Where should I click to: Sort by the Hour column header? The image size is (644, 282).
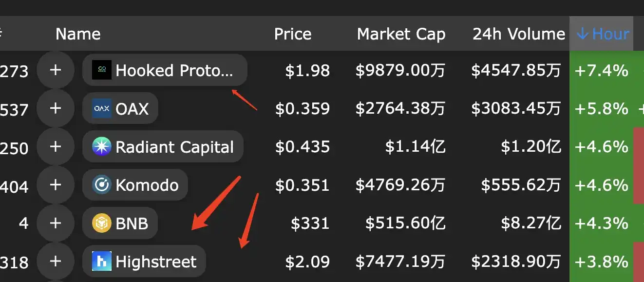602,34
